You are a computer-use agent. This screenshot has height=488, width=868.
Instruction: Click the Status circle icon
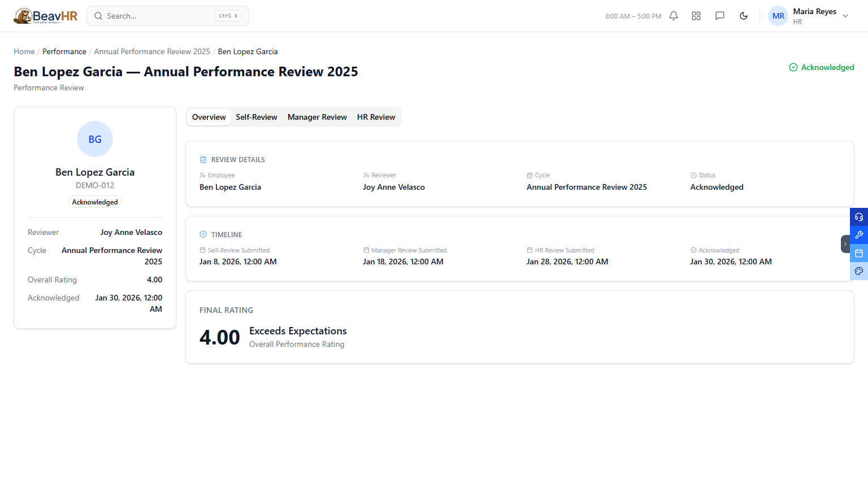(x=693, y=175)
